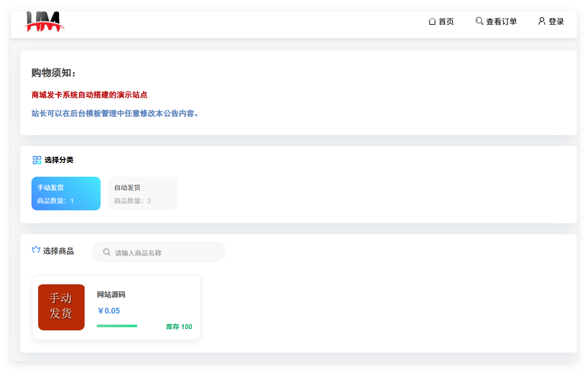Go to the 登录 login page
This screenshot has width=588, height=372.
click(556, 22)
